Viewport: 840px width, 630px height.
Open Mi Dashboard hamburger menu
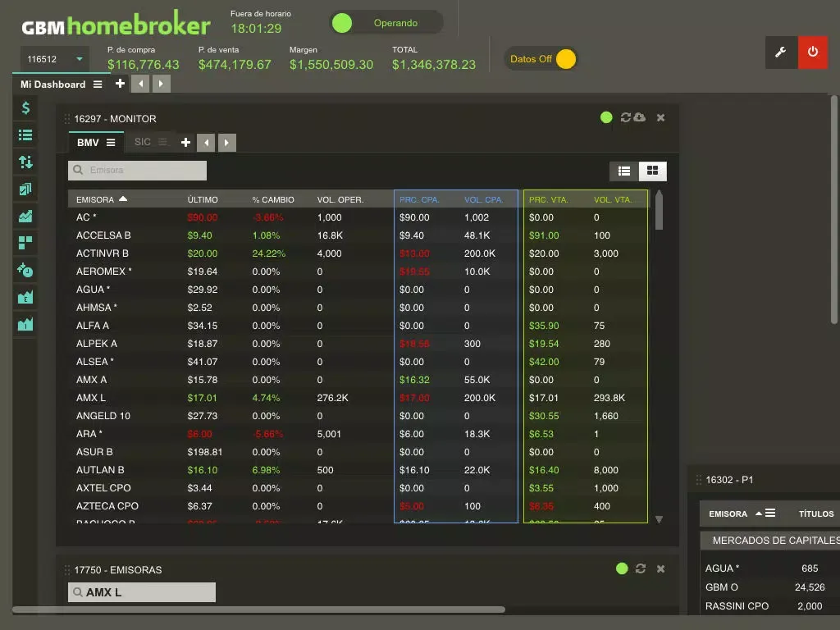(x=98, y=84)
